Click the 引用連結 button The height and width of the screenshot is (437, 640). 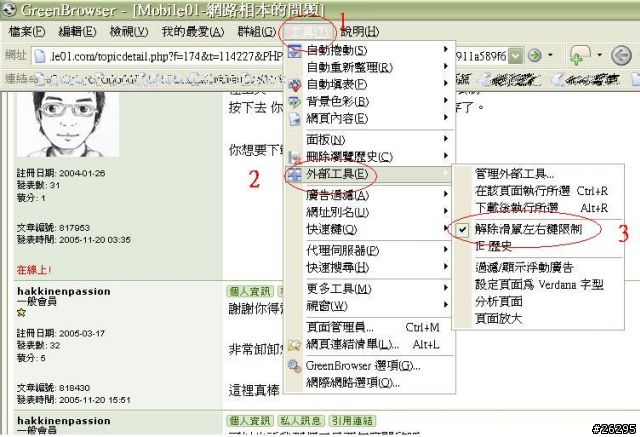click(352, 420)
